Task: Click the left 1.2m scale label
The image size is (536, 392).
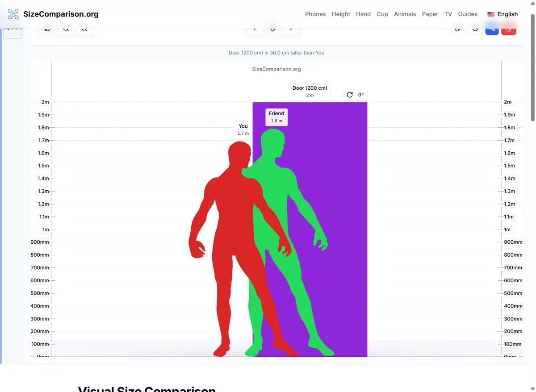Action: coord(43,204)
